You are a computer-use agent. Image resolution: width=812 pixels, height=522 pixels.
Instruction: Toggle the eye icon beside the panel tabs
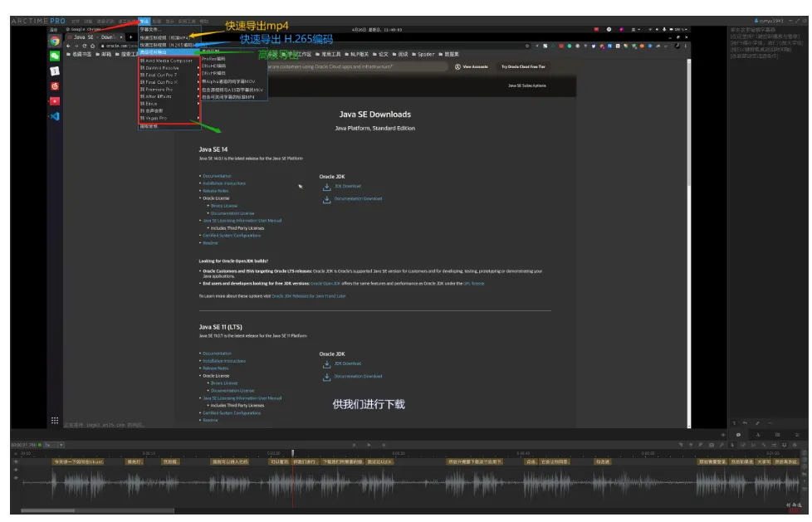click(723, 435)
